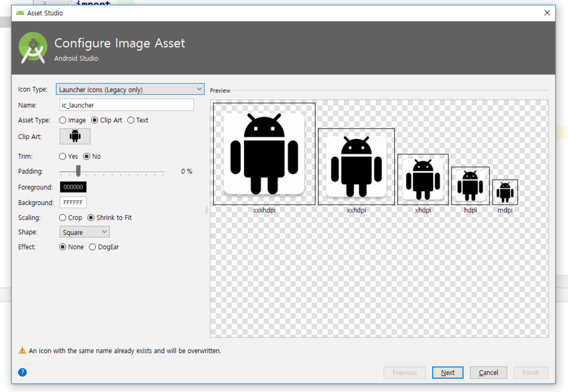Click the warning triangle icon
568x392 pixels.
(22, 350)
